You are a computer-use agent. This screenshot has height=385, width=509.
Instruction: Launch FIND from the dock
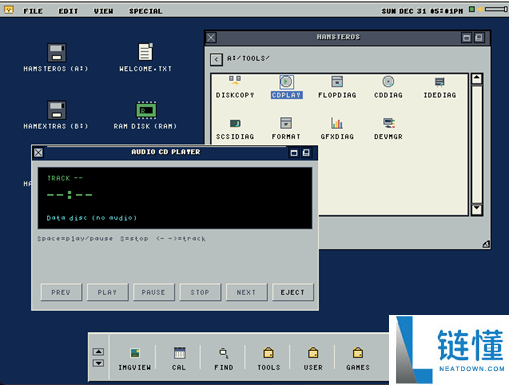pos(224,353)
